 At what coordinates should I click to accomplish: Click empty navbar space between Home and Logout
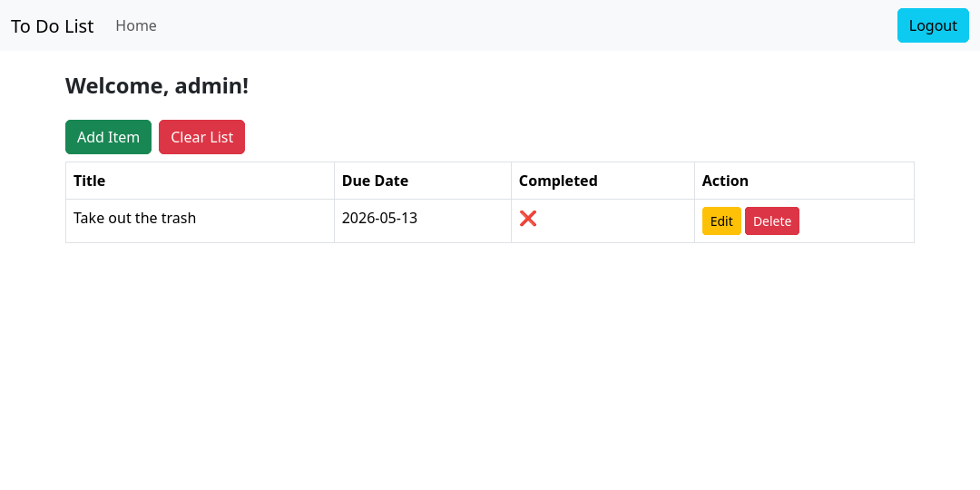(525, 25)
